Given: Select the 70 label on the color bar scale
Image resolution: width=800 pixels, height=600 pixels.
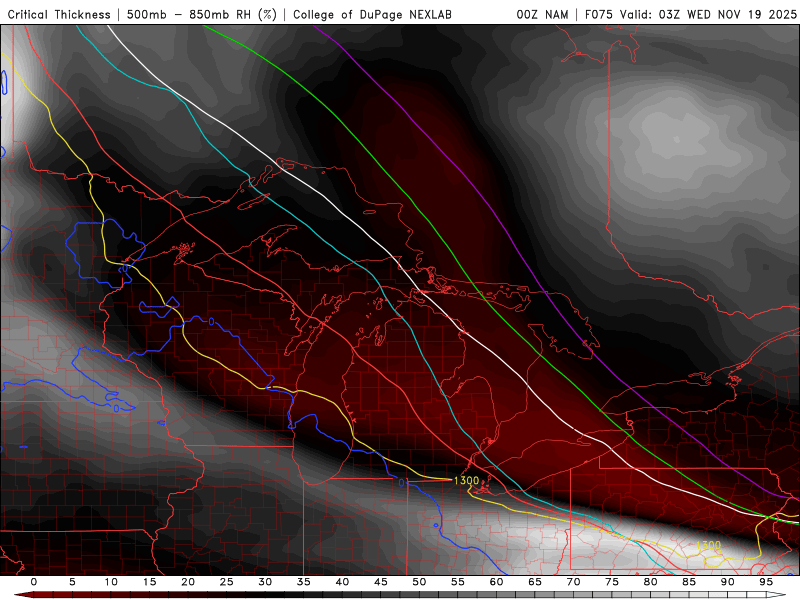Looking at the screenshot, I should (573, 582).
